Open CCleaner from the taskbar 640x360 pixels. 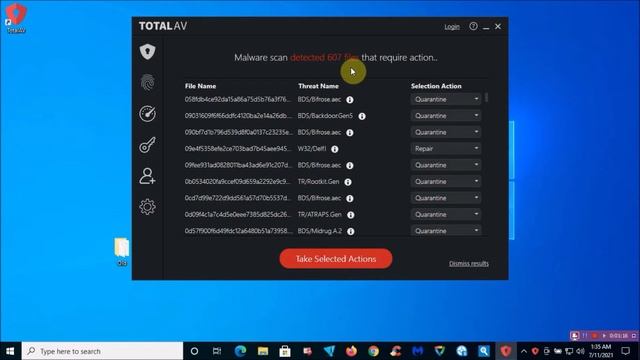[395, 351]
